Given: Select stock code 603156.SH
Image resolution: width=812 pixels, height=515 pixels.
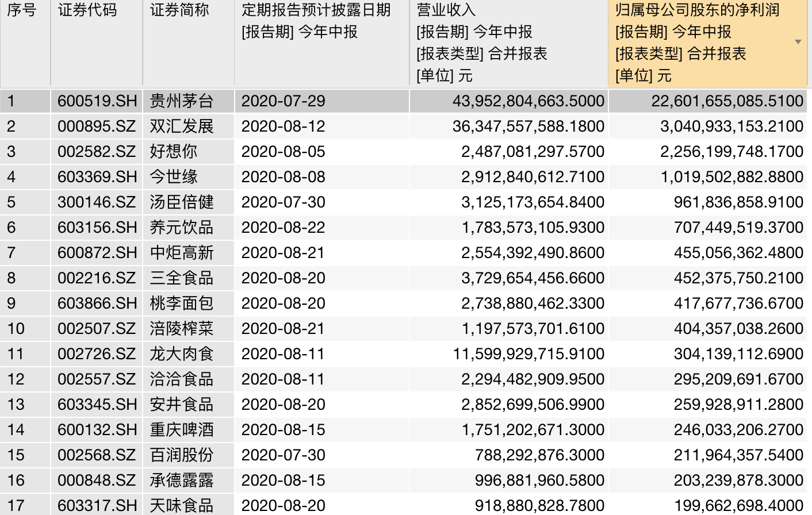Looking at the screenshot, I should coord(97,228).
